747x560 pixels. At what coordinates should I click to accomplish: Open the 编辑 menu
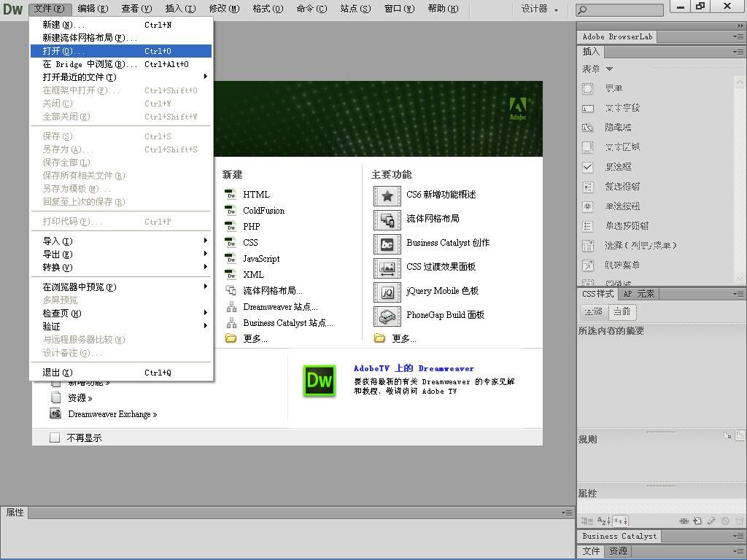pyautogui.click(x=93, y=9)
